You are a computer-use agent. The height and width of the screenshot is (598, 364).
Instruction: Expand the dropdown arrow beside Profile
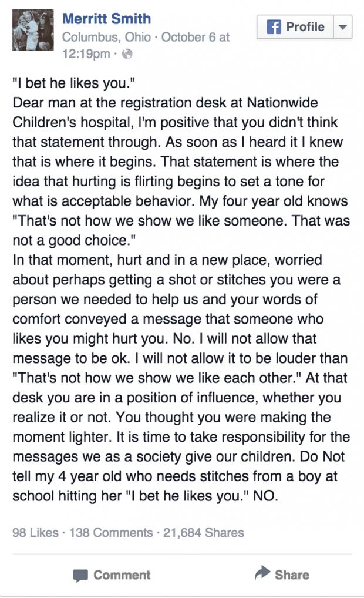343,27
